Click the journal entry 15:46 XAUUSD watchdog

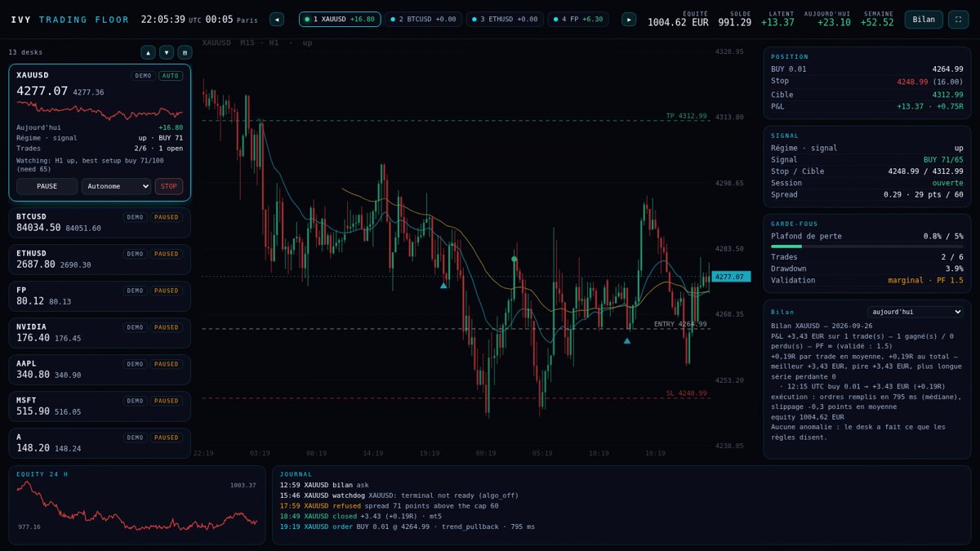click(x=399, y=495)
